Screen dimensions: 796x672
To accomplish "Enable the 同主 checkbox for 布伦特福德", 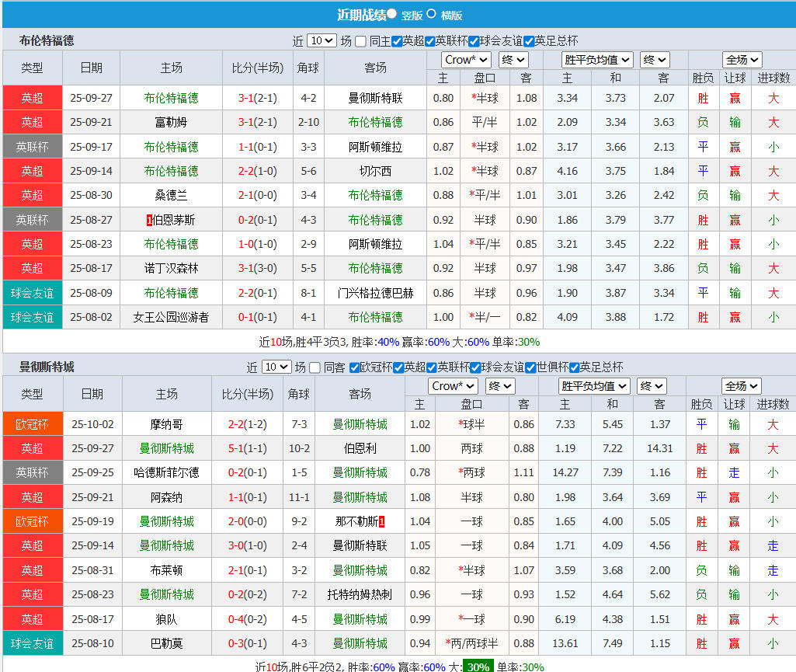I will pyautogui.click(x=361, y=41).
